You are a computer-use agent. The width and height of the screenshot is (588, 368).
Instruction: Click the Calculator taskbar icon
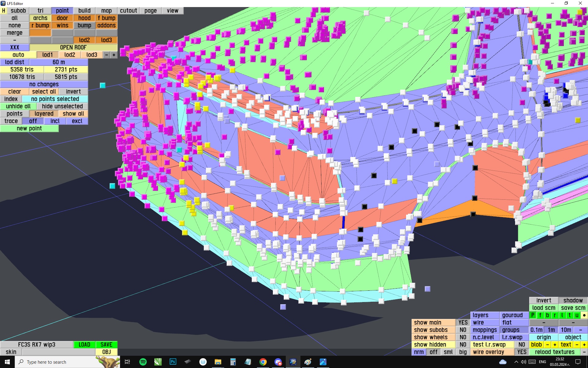point(233,362)
